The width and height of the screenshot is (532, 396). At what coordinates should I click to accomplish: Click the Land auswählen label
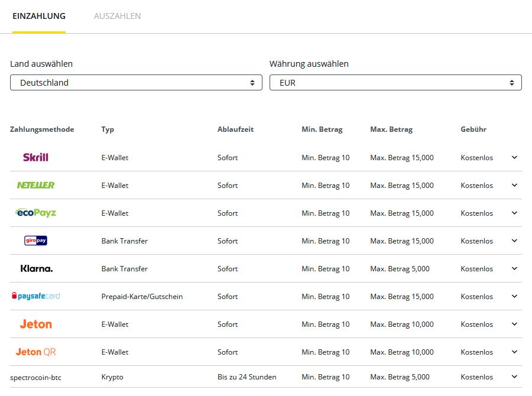41,64
